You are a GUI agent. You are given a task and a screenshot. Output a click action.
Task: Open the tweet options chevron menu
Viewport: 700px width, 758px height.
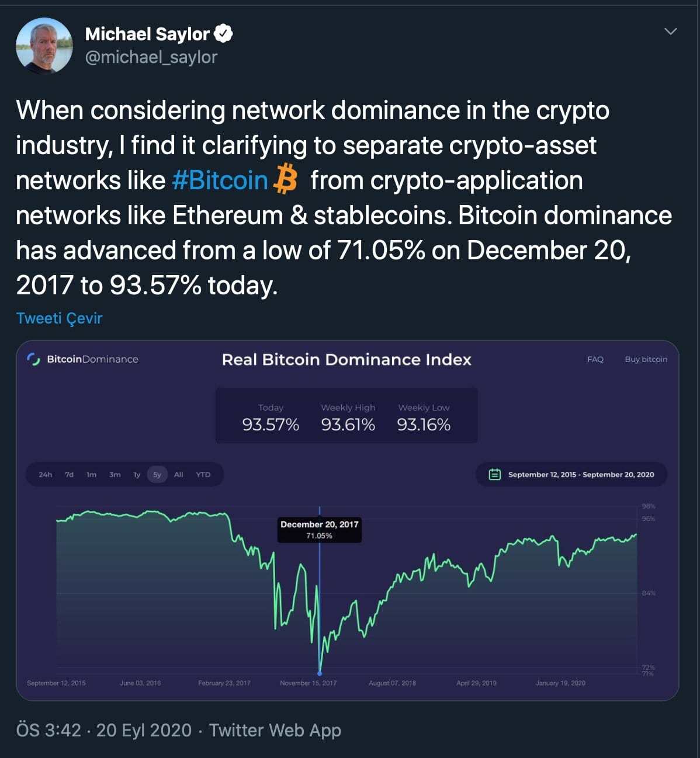point(670,32)
